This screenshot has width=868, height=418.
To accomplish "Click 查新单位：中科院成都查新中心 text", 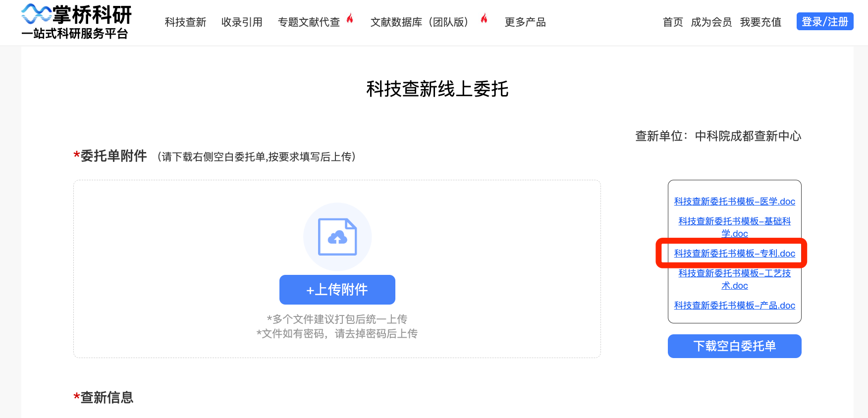I will pos(718,136).
